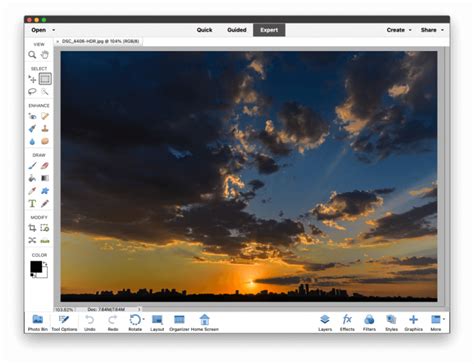Click the Redo button
Screen dimensions: 474x364
113,323
